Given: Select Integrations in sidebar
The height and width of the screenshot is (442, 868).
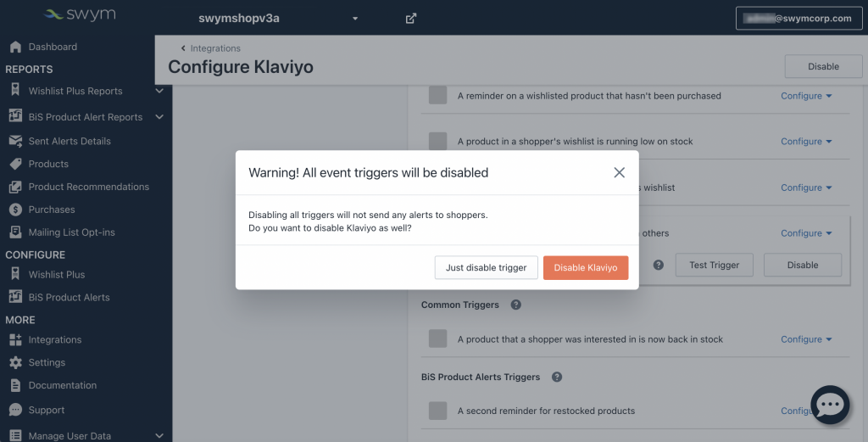Looking at the screenshot, I should (55, 340).
